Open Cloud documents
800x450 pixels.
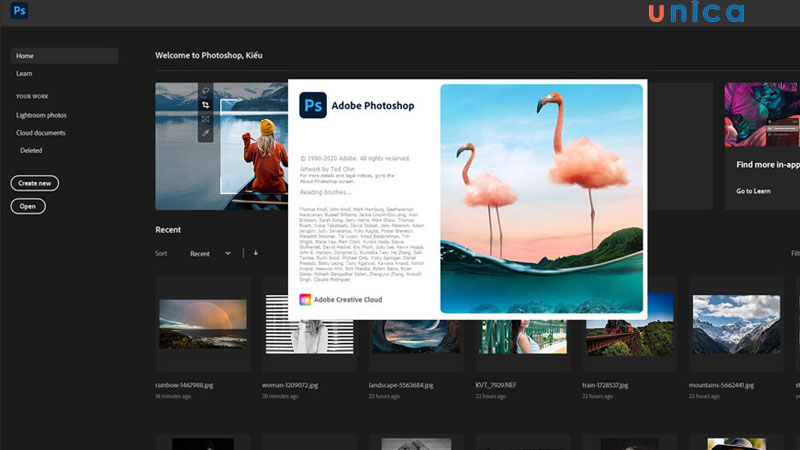pyautogui.click(x=41, y=133)
